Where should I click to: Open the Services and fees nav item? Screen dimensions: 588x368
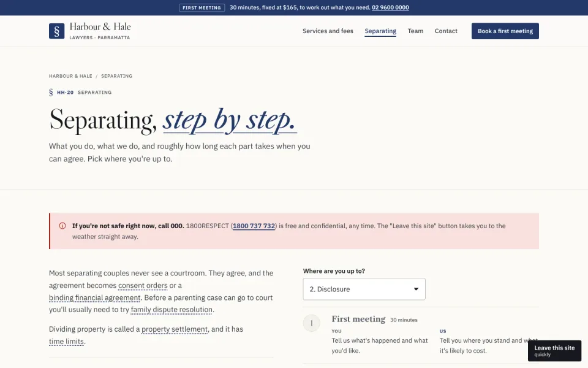[328, 31]
